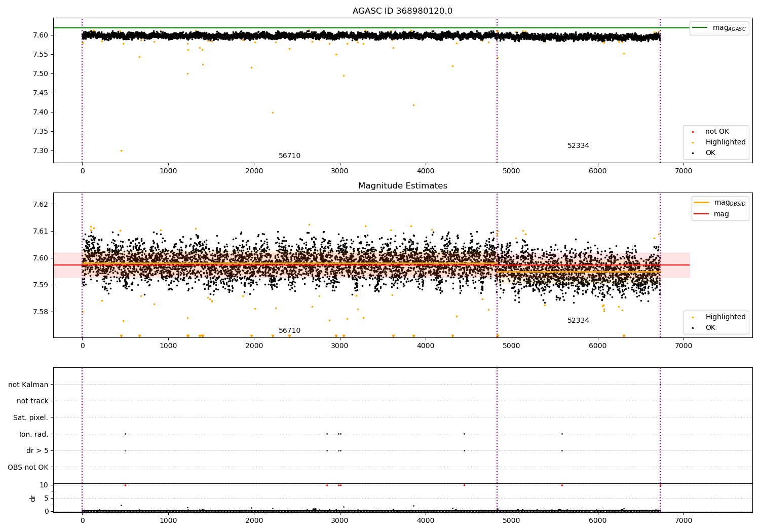The width and height of the screenshot is (760, 532).
Task: Click the 'Ion. rad.' row label
Action: point(33,434)
